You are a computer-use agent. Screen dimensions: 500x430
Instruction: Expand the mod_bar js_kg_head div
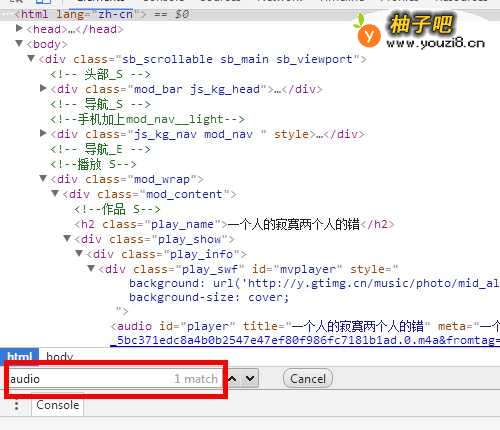pos(43,88)
